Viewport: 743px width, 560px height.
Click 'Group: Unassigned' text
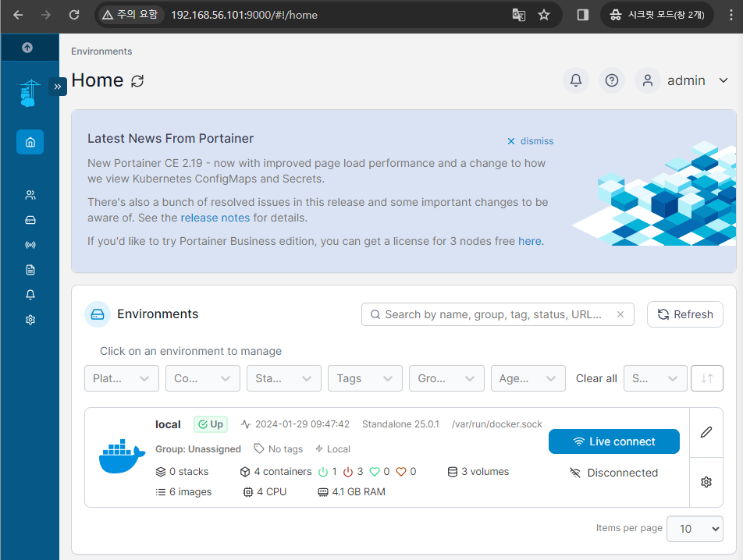tap(198, 448)
